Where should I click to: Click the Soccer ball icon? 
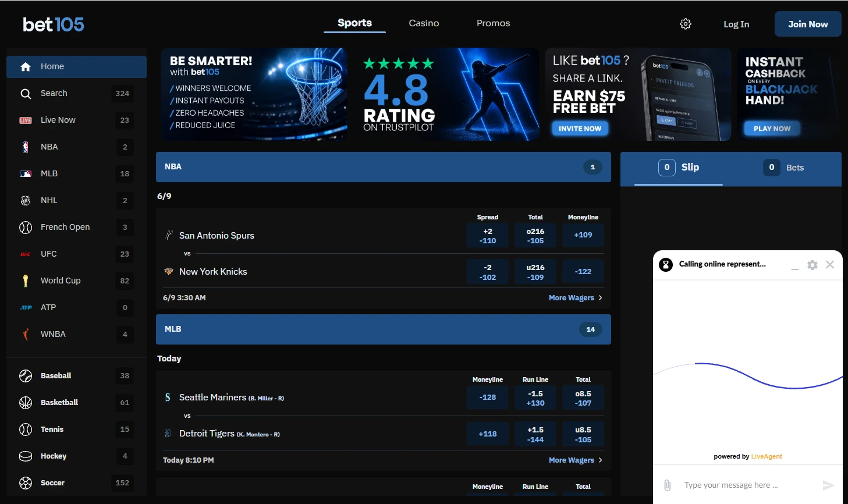pyautogui.click(x=26, y=483)
